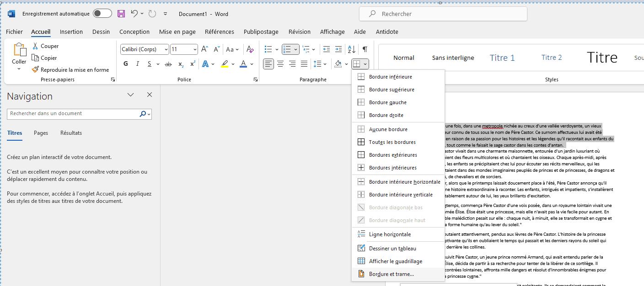Click the text highlight color button
644x286 pixels.
225,64
